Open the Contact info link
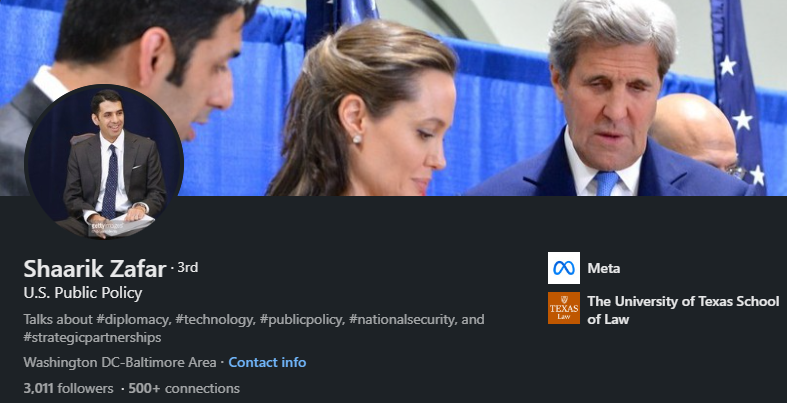This screenshot has height=403, width=787. pos(267,362)
